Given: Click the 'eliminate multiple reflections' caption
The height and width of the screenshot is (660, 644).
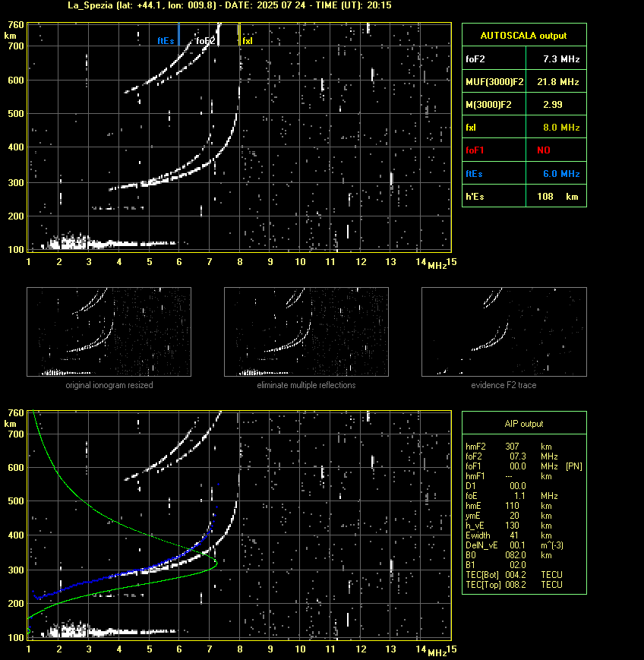Looking at the screenshot, I should click(x=306, y=385).
